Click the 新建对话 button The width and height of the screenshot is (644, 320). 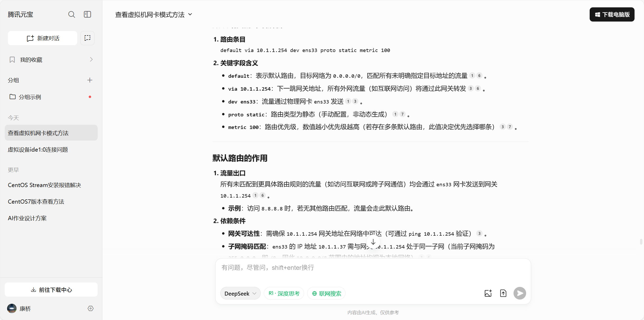(x=43, y=38)
